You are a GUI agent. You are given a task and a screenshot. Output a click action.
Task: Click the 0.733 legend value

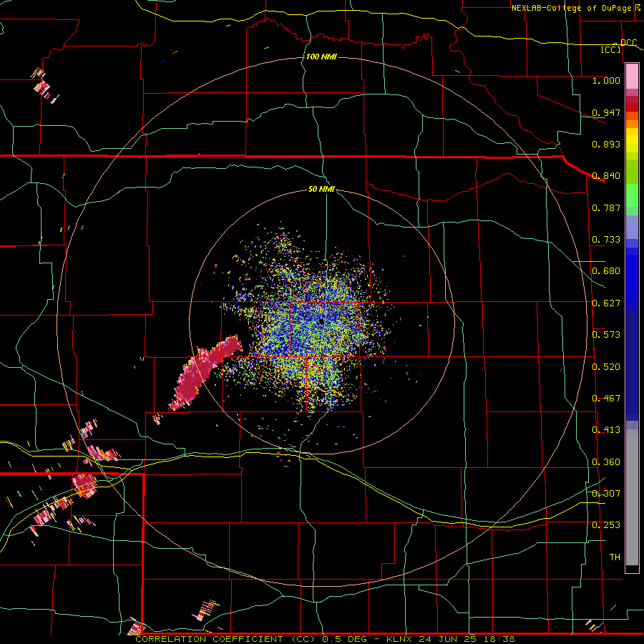[x=606, y=240]
